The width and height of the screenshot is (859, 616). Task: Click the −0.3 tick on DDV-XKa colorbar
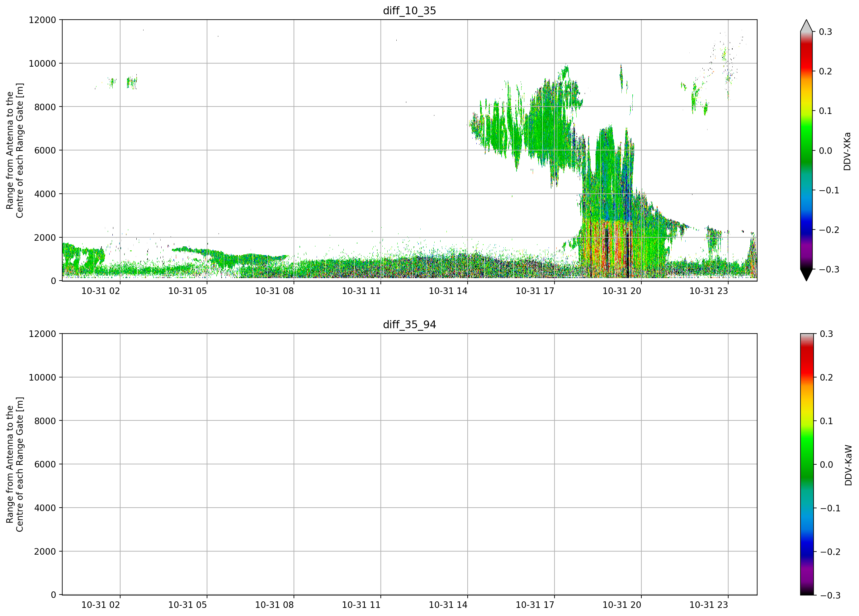[829, 270]
